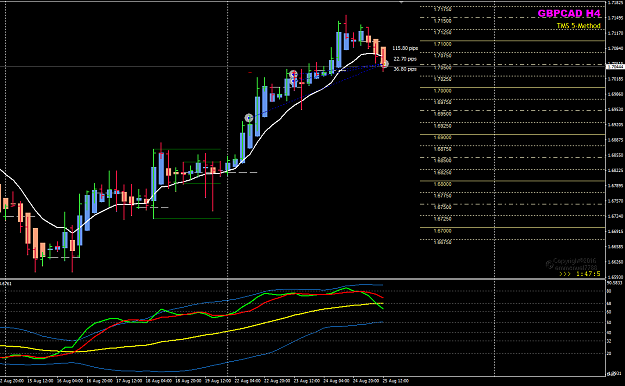The height and width of the screenshot is (386, 625).
Task: Click the 19 Aug 12:00 time axis label
Action: pyautogui.click(x=218, y=381)
